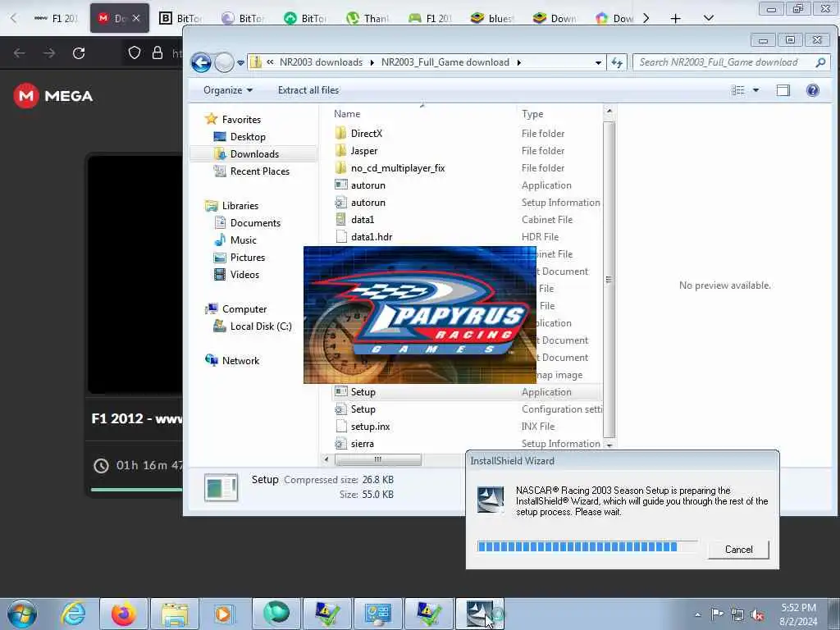Select the Setup Application file
This screenshot has height=630, width=840.
pyautogui.click(x=467, y=391)
